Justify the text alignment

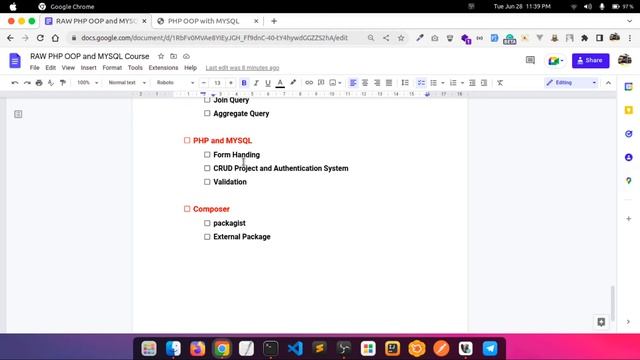[x=389, y=83]
